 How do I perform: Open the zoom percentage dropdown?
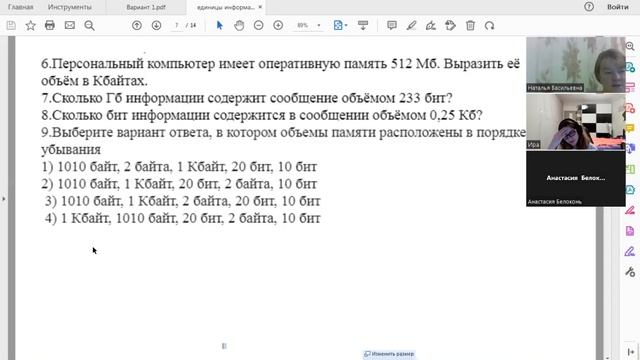[319, 25]
